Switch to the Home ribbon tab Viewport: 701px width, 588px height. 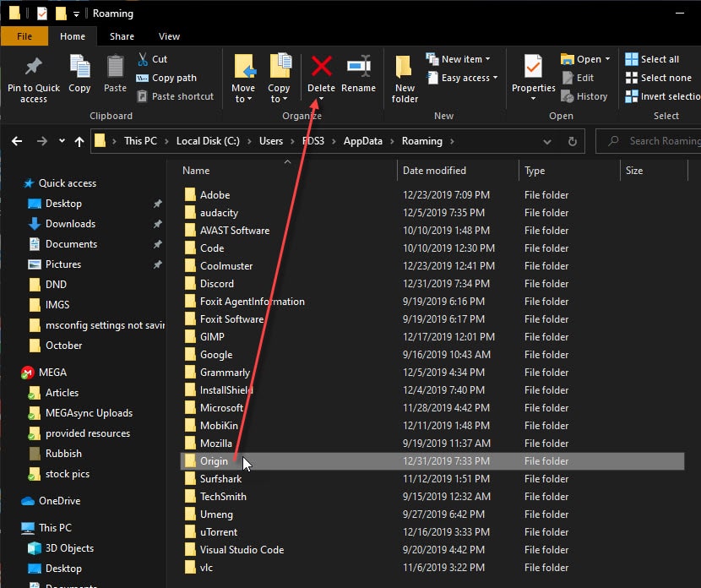[73, 36]
